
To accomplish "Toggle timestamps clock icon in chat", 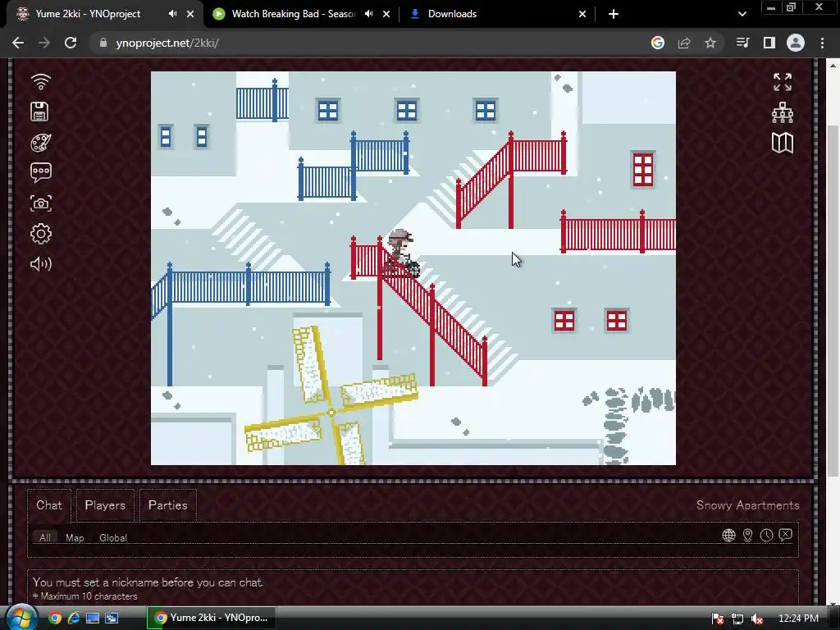I will coord(767,535).
